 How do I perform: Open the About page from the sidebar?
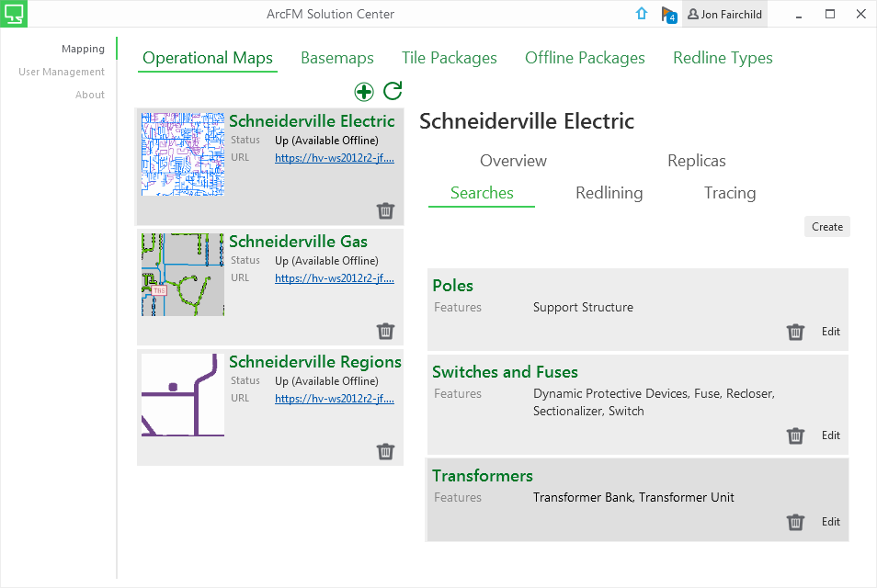(89, 94)
